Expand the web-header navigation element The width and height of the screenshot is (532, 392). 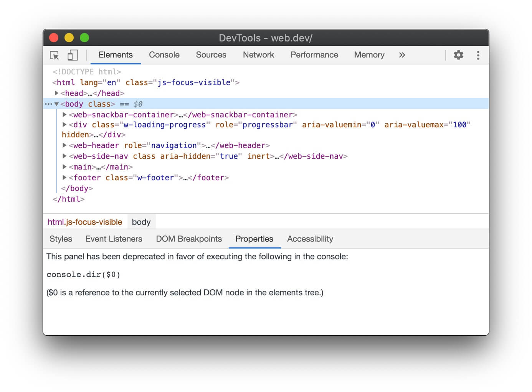[64, 145]
